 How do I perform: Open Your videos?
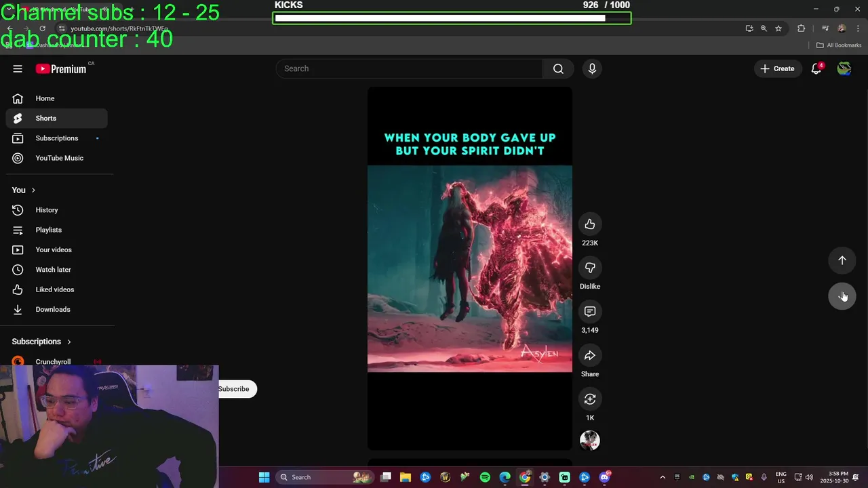point(57,249)
